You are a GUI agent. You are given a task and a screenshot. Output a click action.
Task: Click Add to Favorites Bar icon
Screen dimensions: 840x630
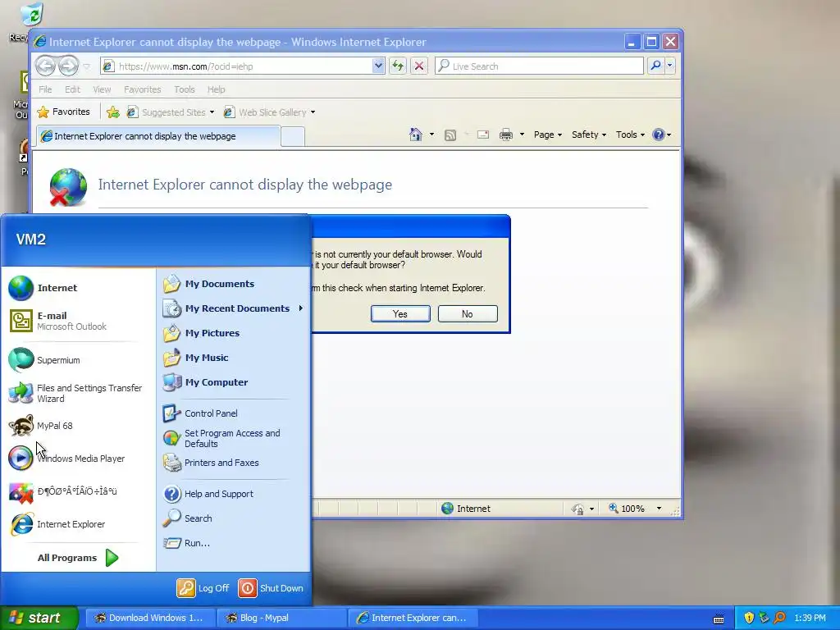point(112,112)
